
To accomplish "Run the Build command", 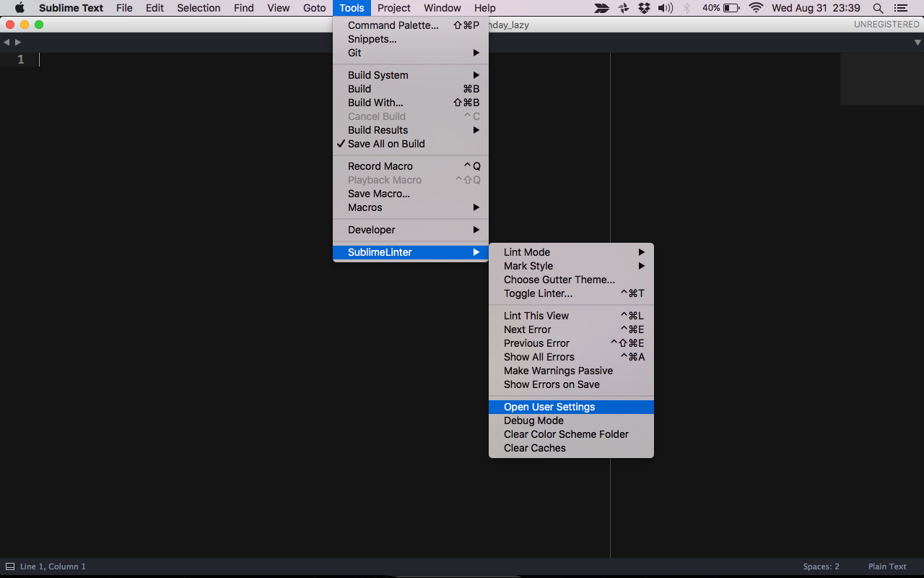I will click(x=411, y=89).
